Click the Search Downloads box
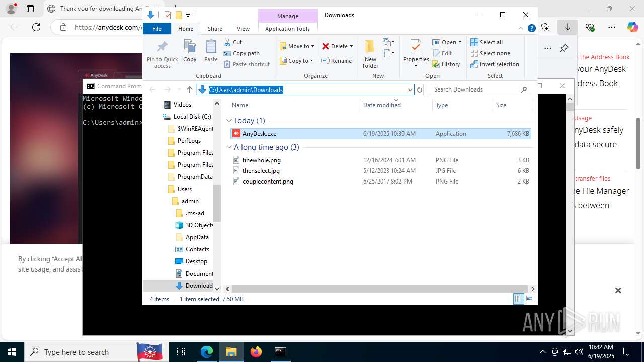The height and width of the screenshot is (362, 644). pyautogui.click(x=480, y=89)
